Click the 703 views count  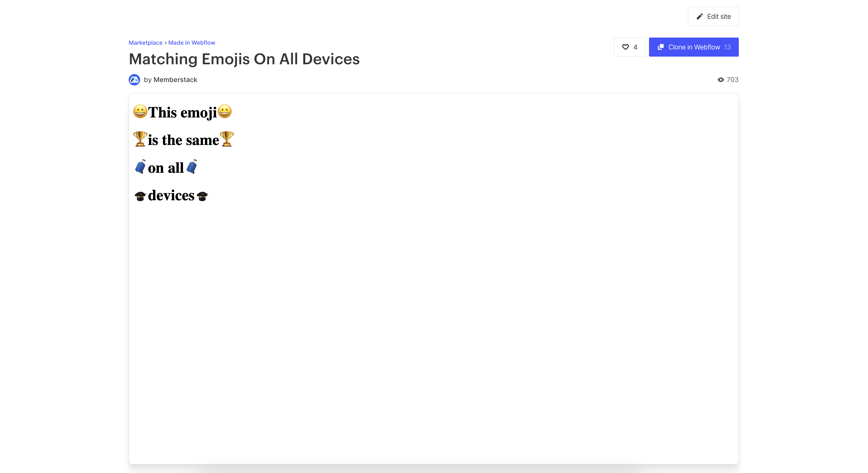[x=732, y=80]
